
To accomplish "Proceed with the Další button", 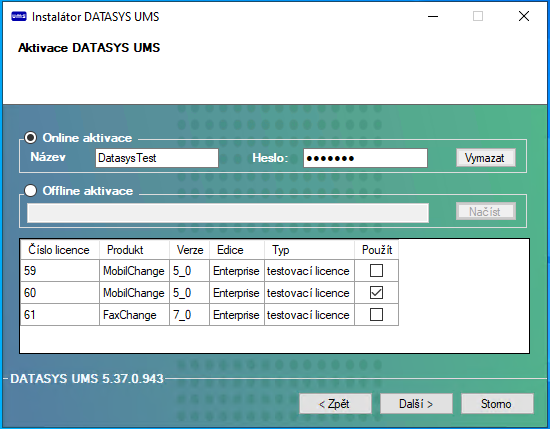I will coord(416,404).
